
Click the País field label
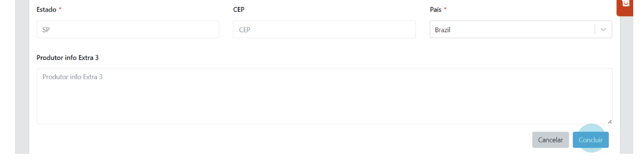(435, 9)
